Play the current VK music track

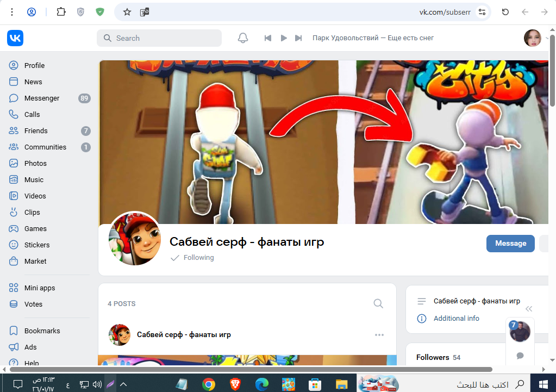point(284,38)
